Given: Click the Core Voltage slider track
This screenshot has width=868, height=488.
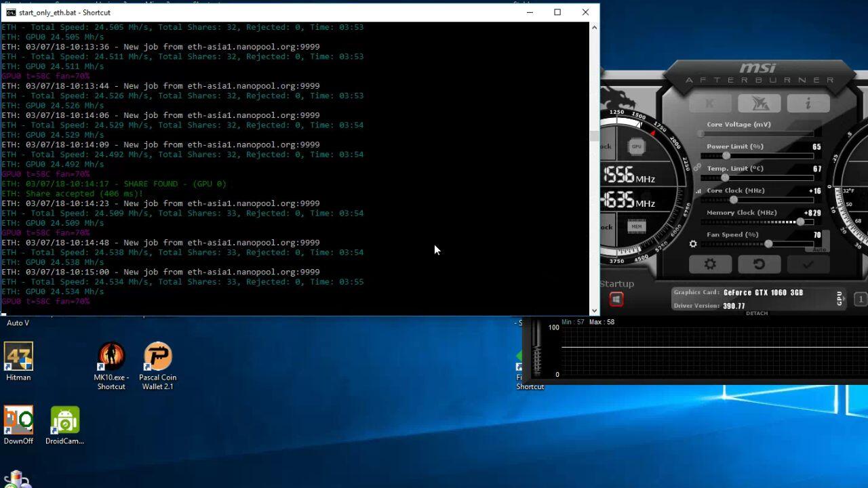Looking at the screenshot, I should click(x=757, y=134).
